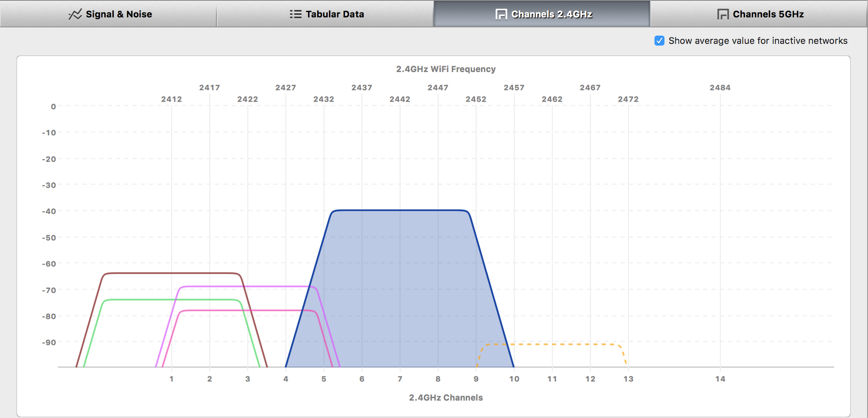The height and width of the screenshot is (418, 868).
Task: Open the Tabular Data tab
Action: click(335, 14)
